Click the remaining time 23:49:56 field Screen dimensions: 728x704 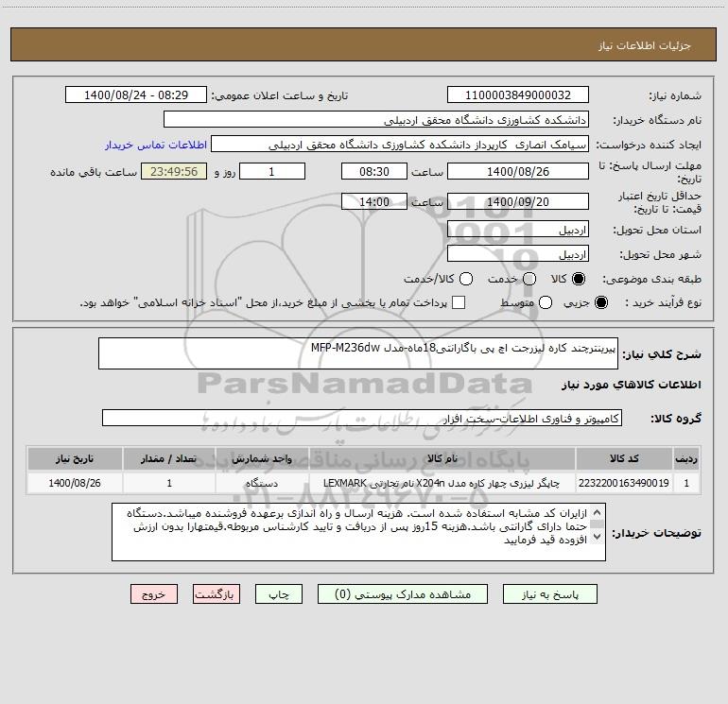[174, 172]
